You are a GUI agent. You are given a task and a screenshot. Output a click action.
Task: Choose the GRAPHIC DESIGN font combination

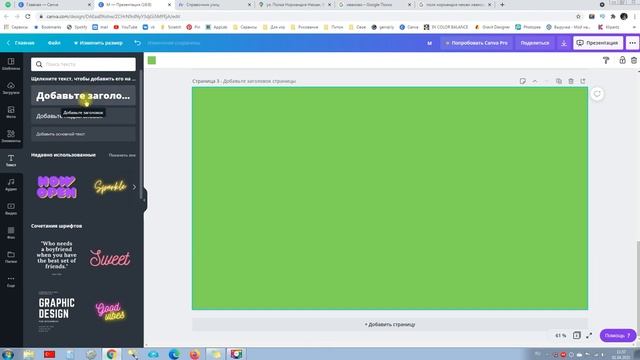point(57,310)
